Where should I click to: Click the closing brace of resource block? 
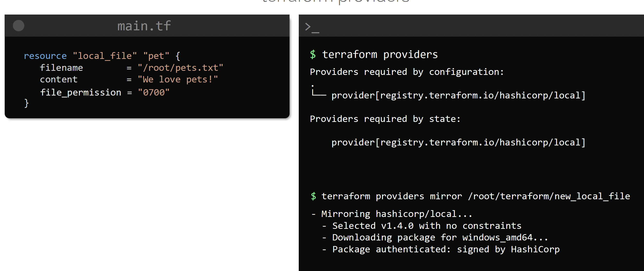pyautogui.click(x=26, y=103)
